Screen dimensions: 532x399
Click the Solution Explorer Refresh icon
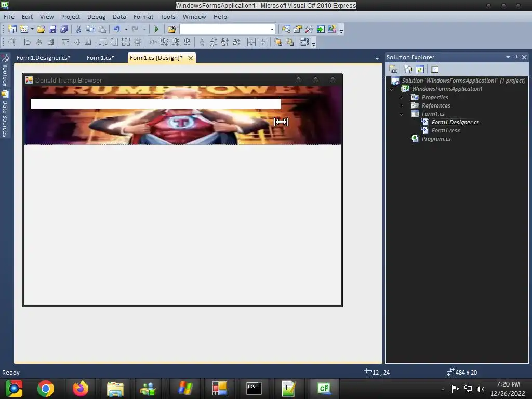pyautogui.click(x=420, y=69)
